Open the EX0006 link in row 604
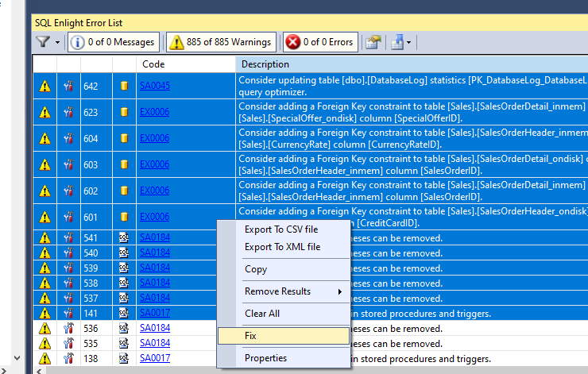The height and width of the screenshot is (374, 588). [x=154, y=138]
